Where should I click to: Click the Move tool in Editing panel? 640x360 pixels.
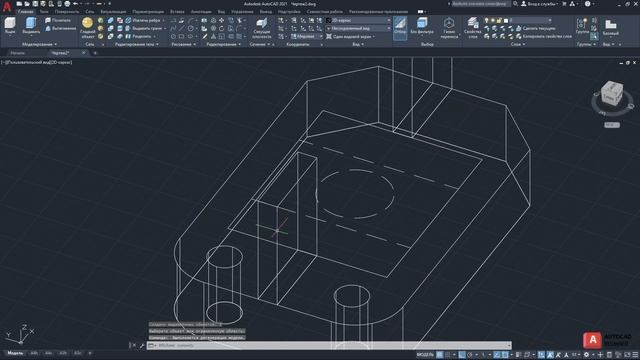222,20
